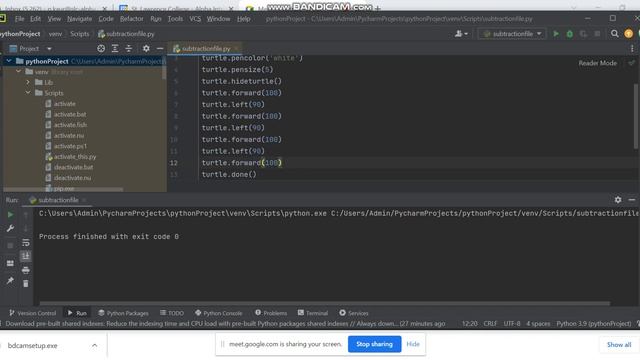Screen dimensions: 640x360
Task: Open the File menu
Action: pyautogui.click(x=19, y=19)
